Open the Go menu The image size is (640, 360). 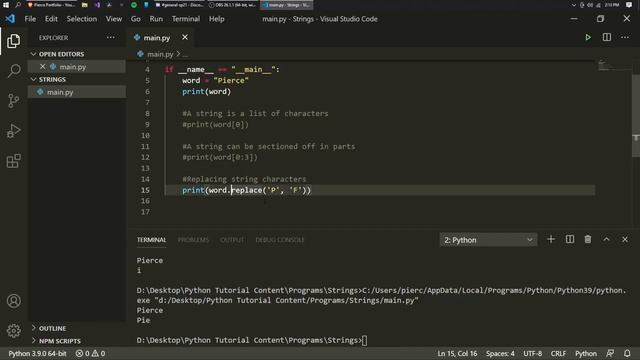[136, 19]
